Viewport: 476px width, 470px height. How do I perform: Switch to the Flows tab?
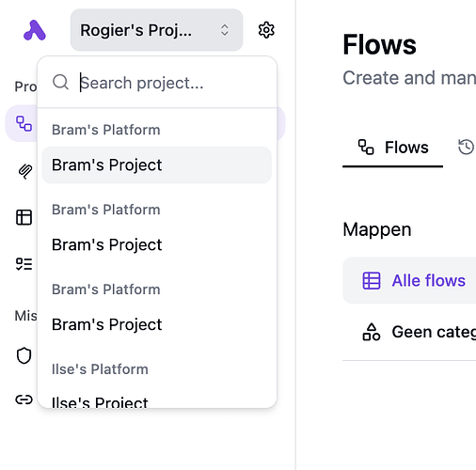(x=393, y=148)
